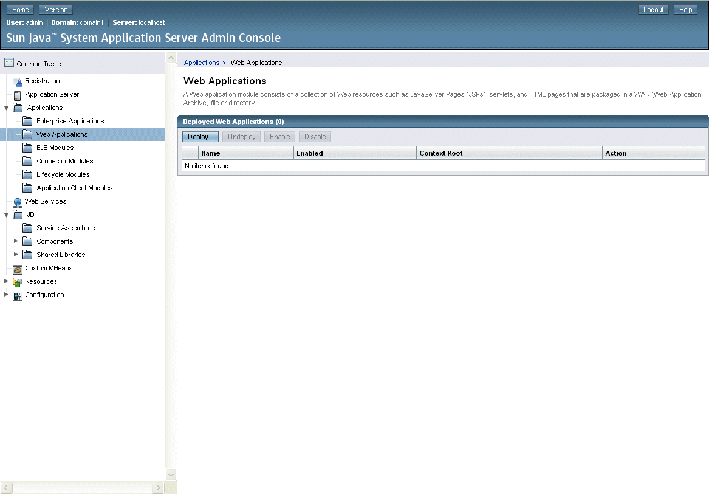The width and height of the screenshot is (709, 494).
Task: Click the Custom MBeans icon
Action: coord(18,269)
